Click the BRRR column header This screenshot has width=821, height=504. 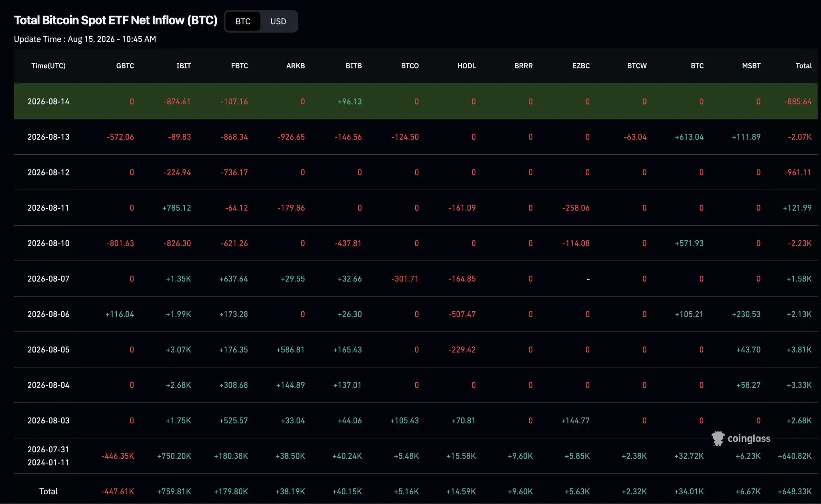click(524, 66)
